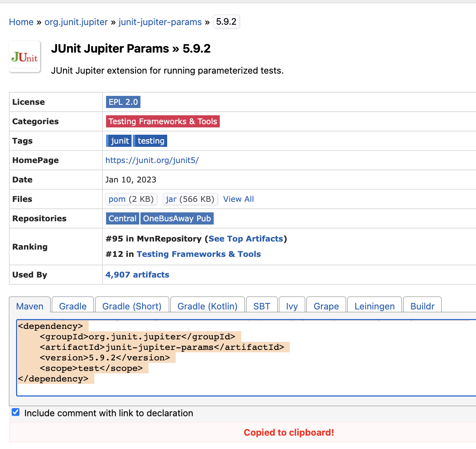
Task: Open See Top Artifacts link
Action: (x=246, y=239)
